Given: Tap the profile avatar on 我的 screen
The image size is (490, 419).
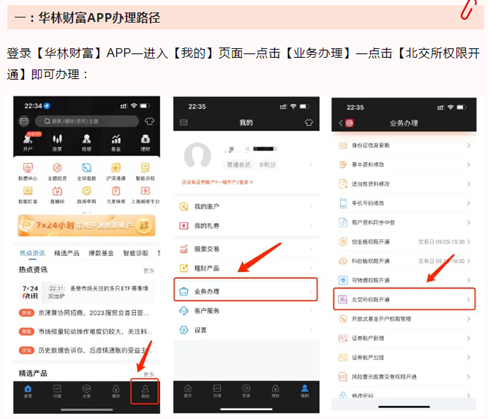Looking at the screenshot, I should click(x=197, y=155).
